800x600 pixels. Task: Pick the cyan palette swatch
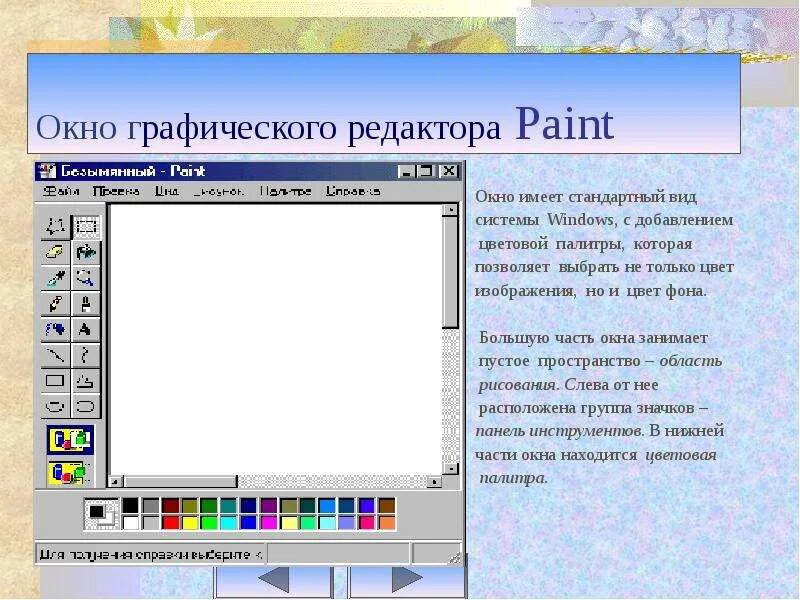tap(229, 522)
